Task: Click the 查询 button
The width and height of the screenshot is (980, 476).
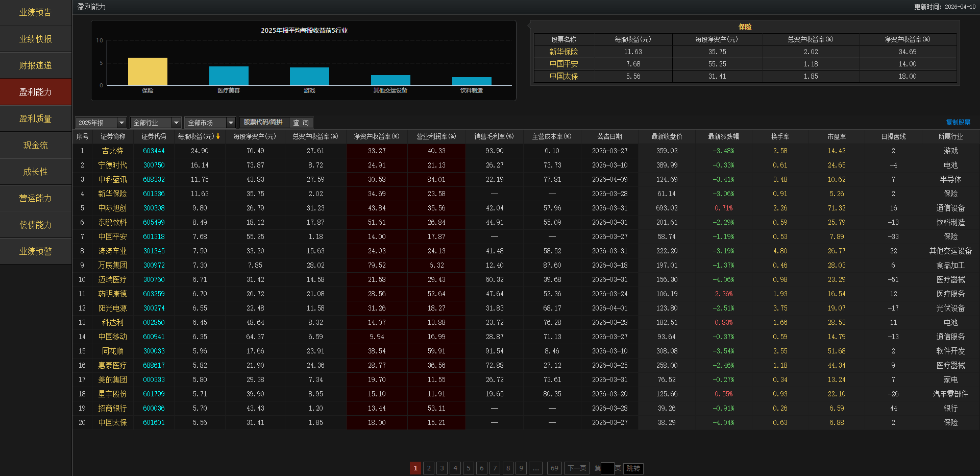Action: point(301,123)
